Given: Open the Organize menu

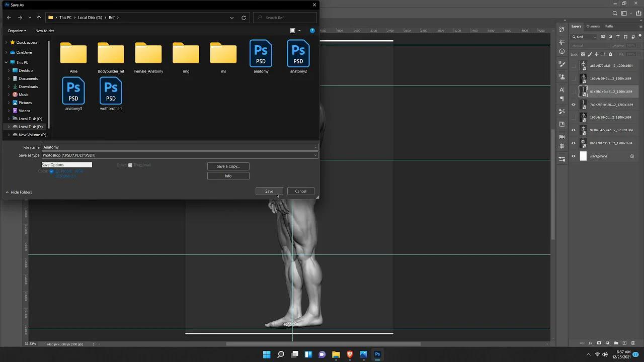Looking at the screenshot, I should click(16, 31).
